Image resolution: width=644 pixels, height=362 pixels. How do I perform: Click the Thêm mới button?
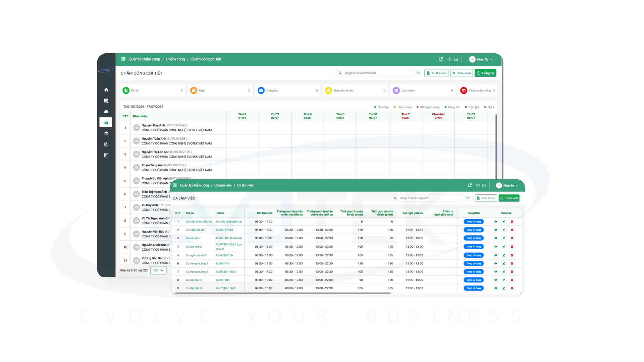pyautogui.click(x=509, y=198)
